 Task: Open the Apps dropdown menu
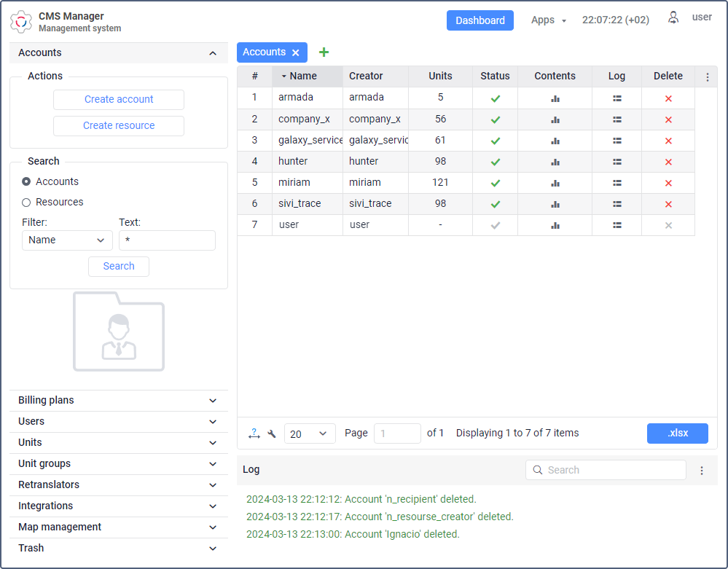548,20
